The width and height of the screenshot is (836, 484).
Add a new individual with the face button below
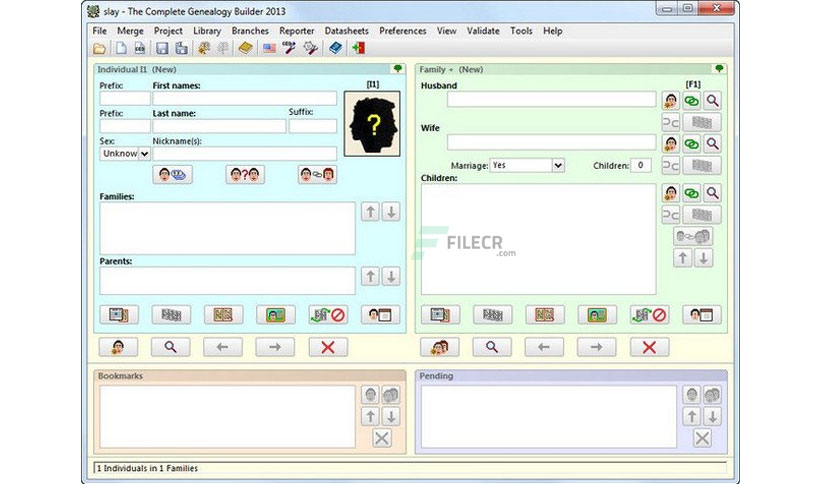(x=118, y=348)
